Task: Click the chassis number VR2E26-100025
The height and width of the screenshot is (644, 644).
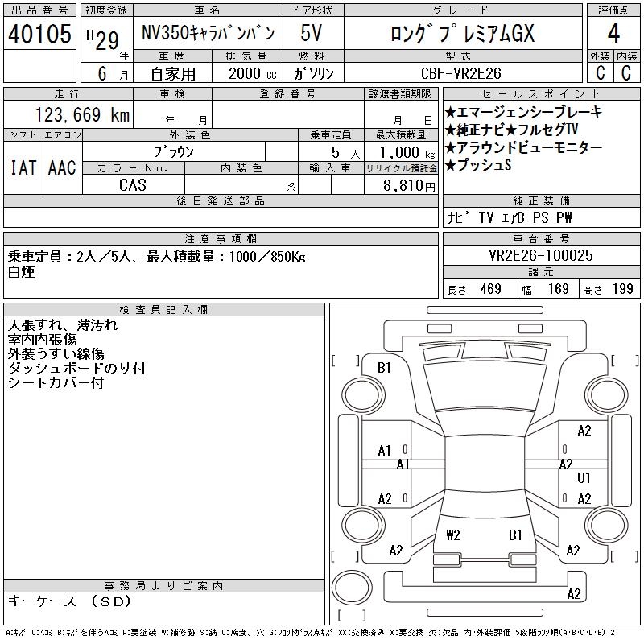Action: (x=541, y=255)
